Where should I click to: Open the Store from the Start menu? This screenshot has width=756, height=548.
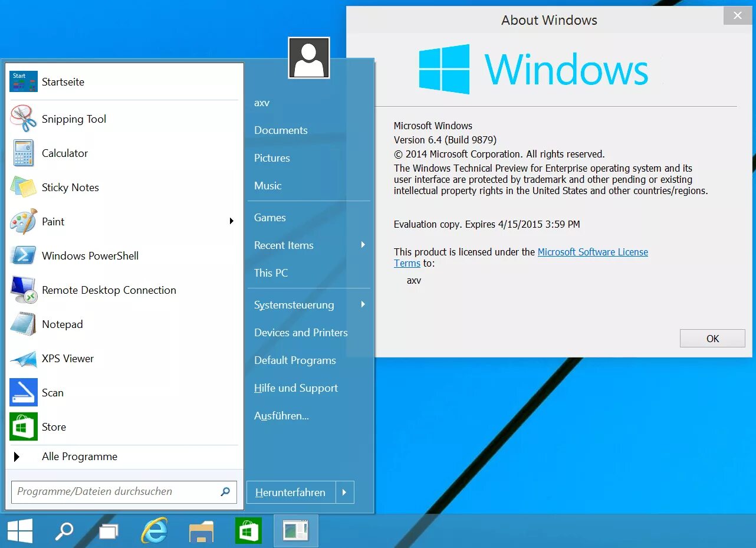point(54,426)
